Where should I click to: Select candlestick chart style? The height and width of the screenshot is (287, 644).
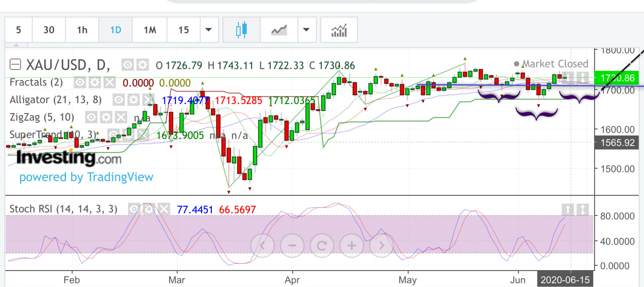[242, 30]
